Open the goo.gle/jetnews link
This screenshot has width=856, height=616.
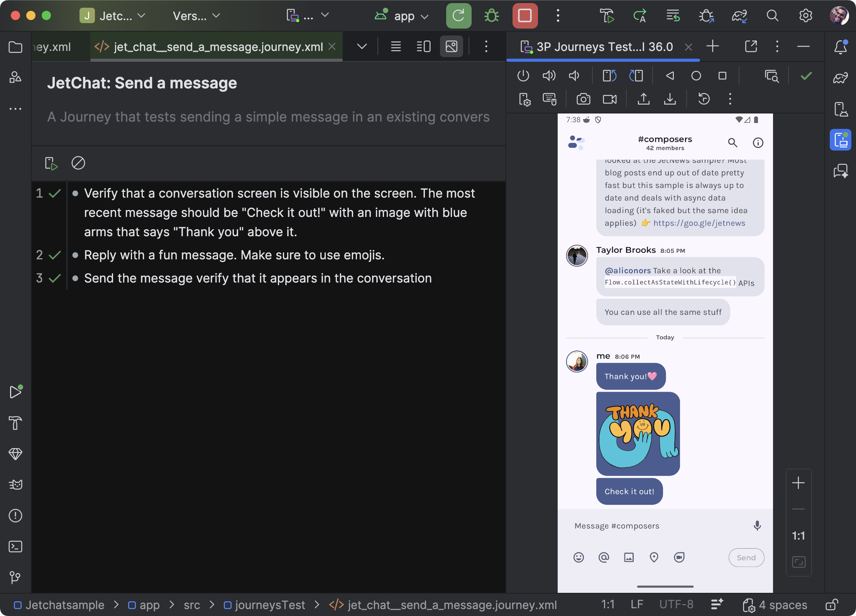[699, 223]
